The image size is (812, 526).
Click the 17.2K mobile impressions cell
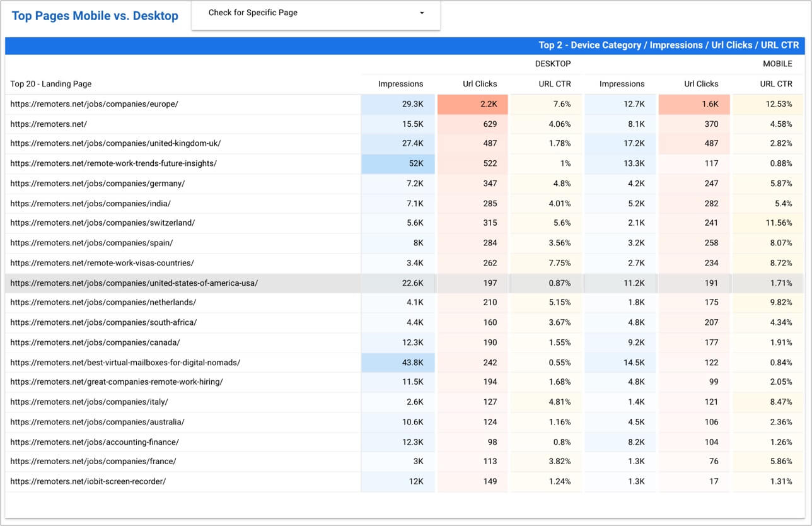[x=620, y=143]
